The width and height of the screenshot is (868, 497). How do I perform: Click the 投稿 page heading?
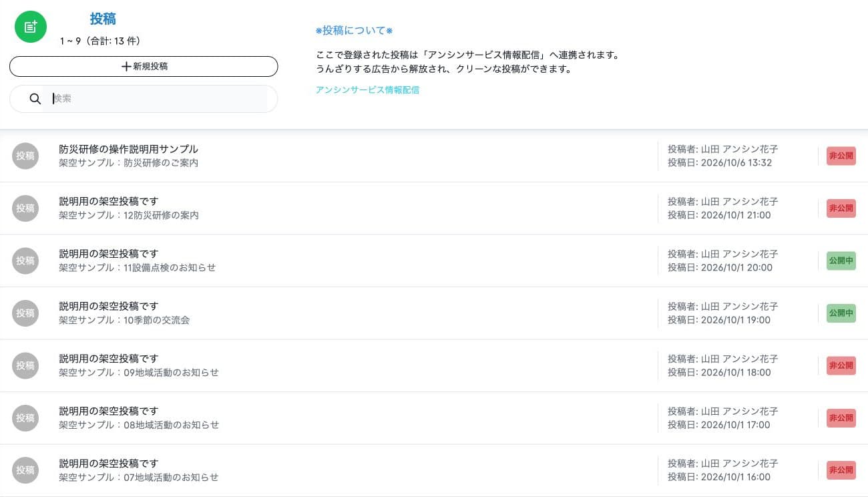103,19
